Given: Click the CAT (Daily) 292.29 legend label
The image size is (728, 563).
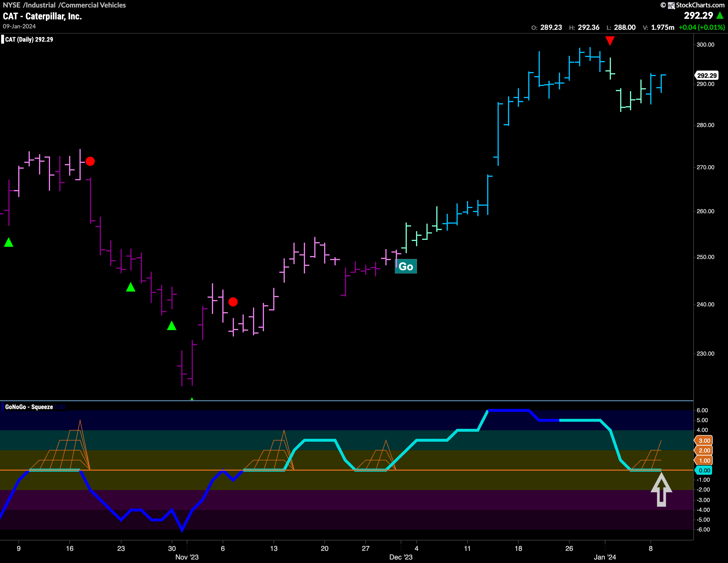Looking at the screenshot, I should [x=29, y=39].
